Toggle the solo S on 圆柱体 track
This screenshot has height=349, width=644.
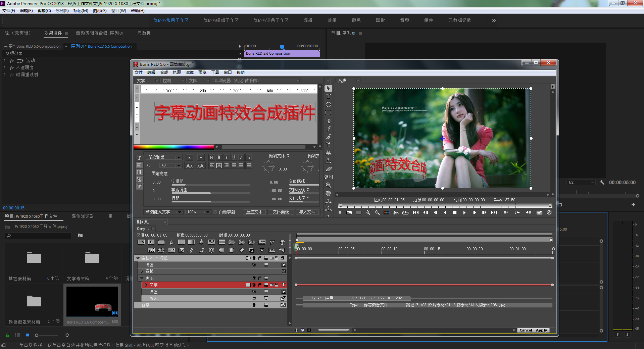[x=283, y=258]
